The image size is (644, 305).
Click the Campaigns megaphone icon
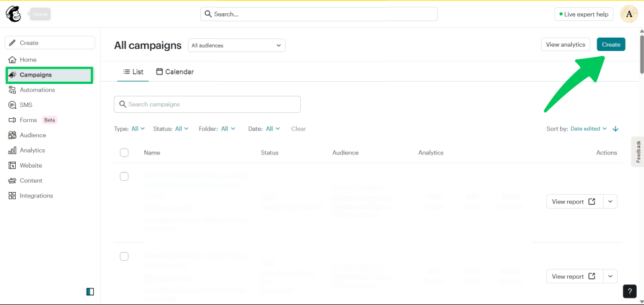(13, 75)
